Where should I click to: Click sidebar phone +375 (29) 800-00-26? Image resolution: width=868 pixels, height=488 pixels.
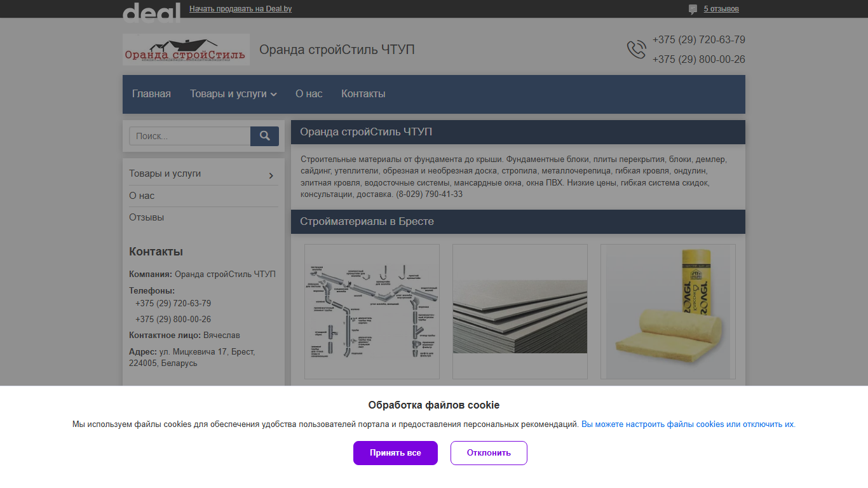pos(173,320)
